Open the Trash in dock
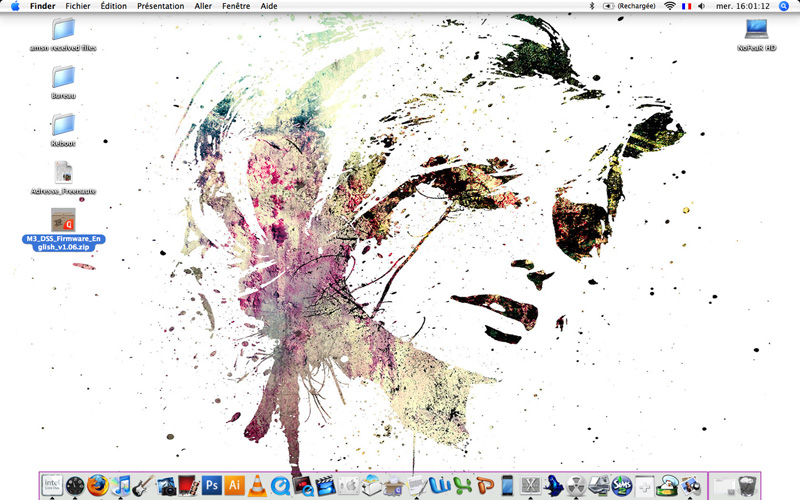The height and width of the screenshot is (500, 800). pos(747,485)
